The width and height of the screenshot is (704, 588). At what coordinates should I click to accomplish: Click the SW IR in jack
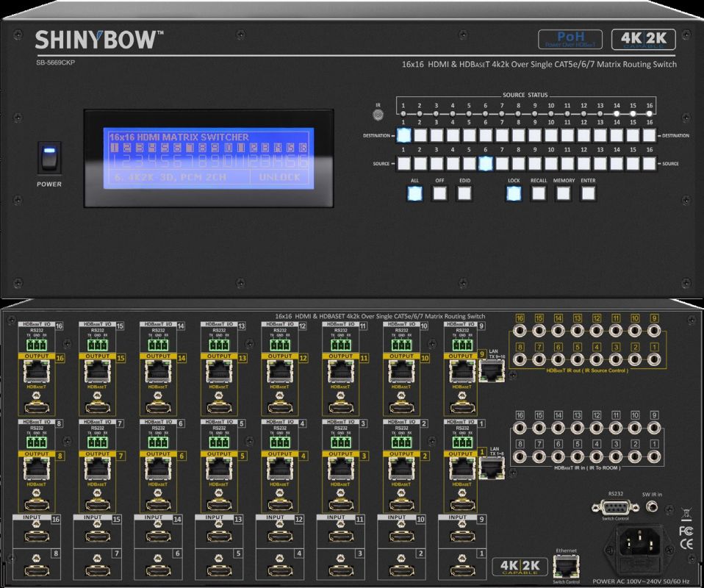652,506
